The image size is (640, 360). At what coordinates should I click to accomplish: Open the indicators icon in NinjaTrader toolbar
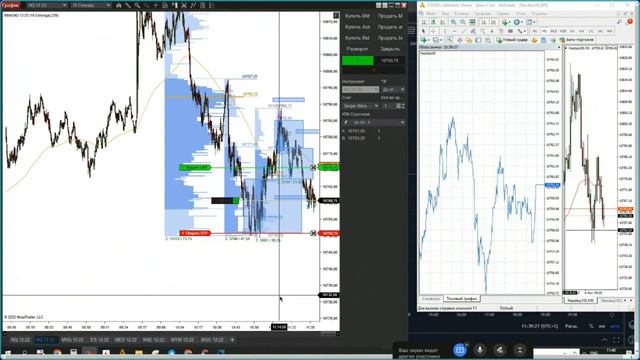pos(193,5)
